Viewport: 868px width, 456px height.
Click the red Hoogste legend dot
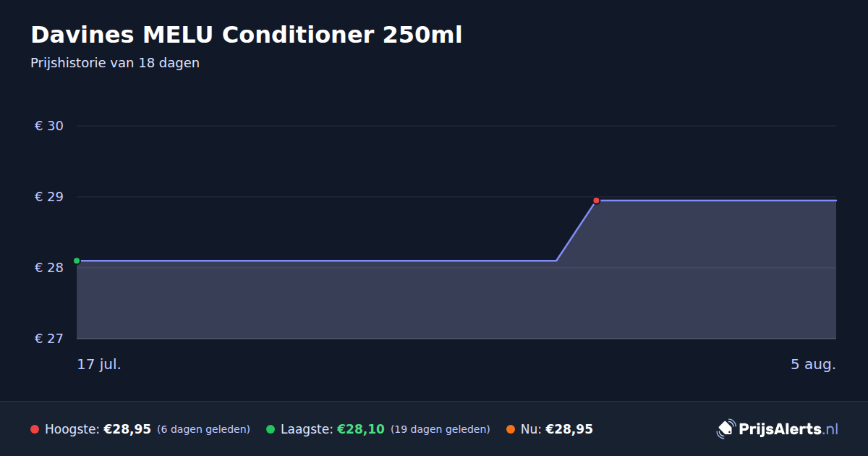tap(35, 429)
